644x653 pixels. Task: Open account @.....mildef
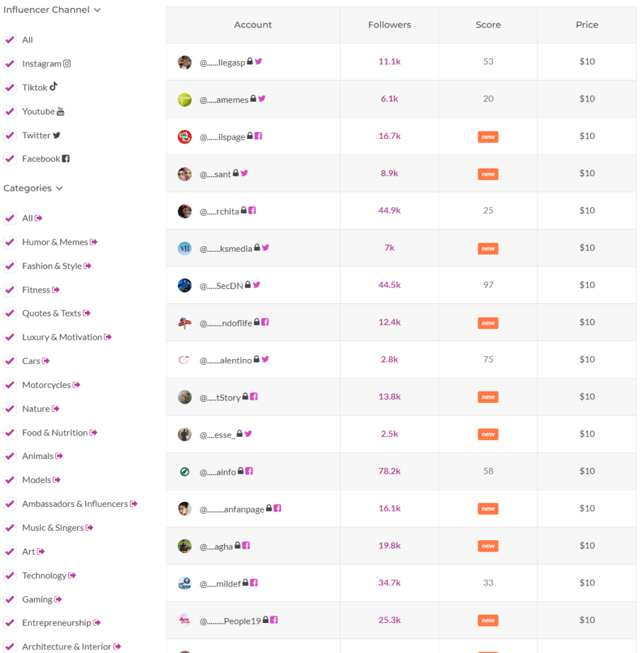[x=220, y=584]
